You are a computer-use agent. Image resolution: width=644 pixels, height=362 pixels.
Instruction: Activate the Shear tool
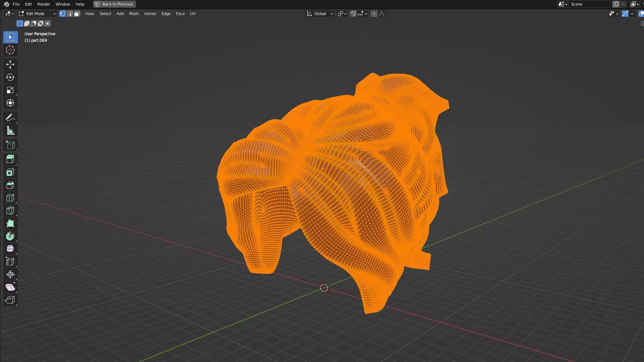click(x=10, y=287)
